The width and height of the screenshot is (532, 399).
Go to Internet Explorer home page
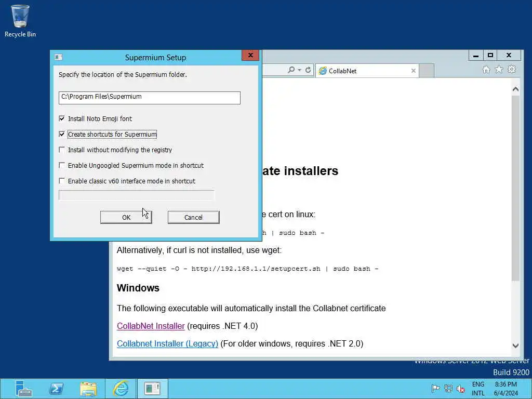(x=486, y=70)
